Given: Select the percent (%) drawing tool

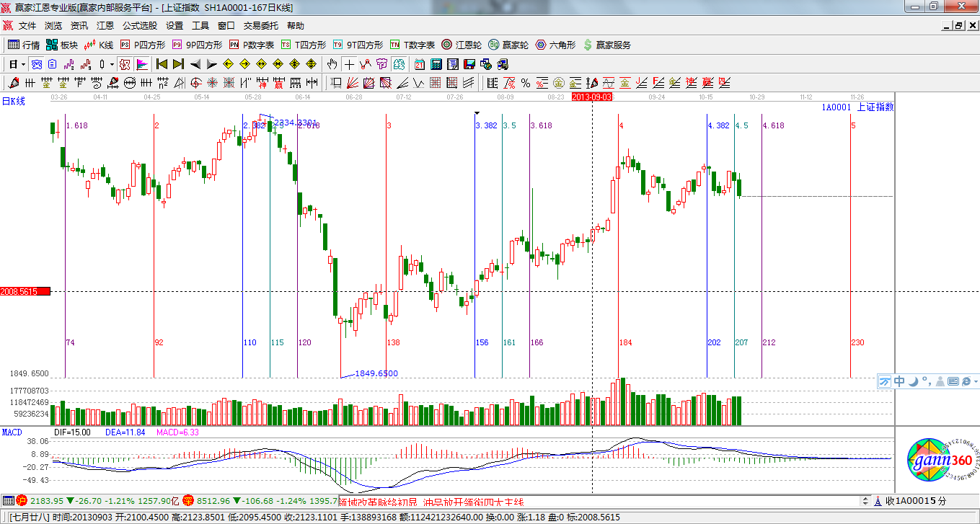Looking at the screenshot, I should (x=526, y=83).
